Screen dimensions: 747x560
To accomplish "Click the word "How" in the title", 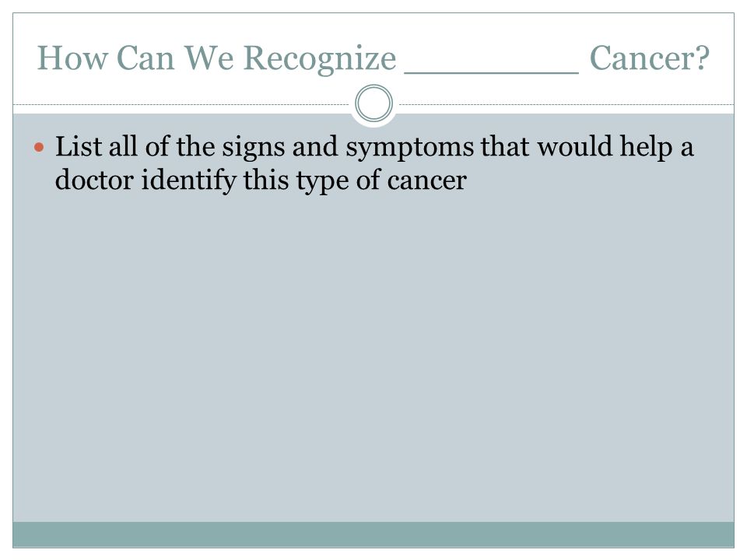I will tap(73, 58).
